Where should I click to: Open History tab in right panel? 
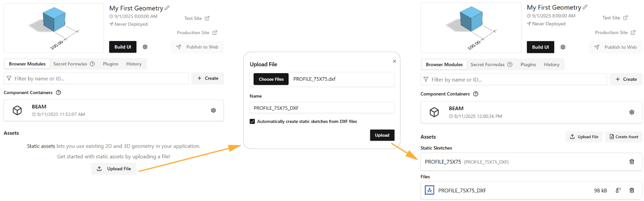pyautogui.click(x=552, y=65)
